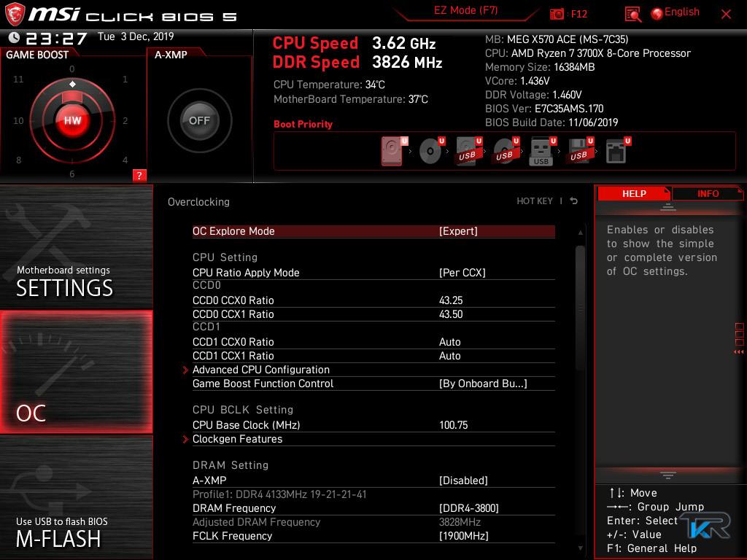Open DRAM Frequency [DDR4-3800] dropdown
The image size is (747, 560).
(373, 508)
